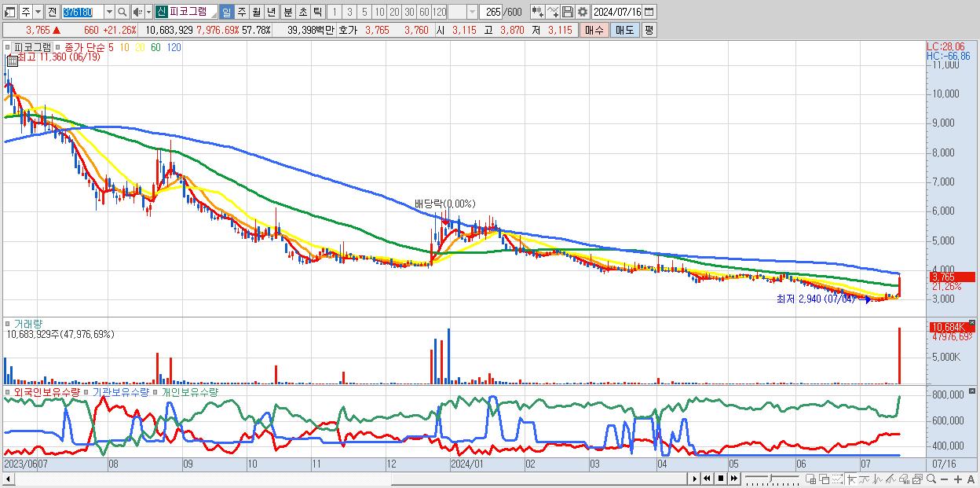Click the magnifier stock search icon
This screenshot has height=488, width=980.
122,12
